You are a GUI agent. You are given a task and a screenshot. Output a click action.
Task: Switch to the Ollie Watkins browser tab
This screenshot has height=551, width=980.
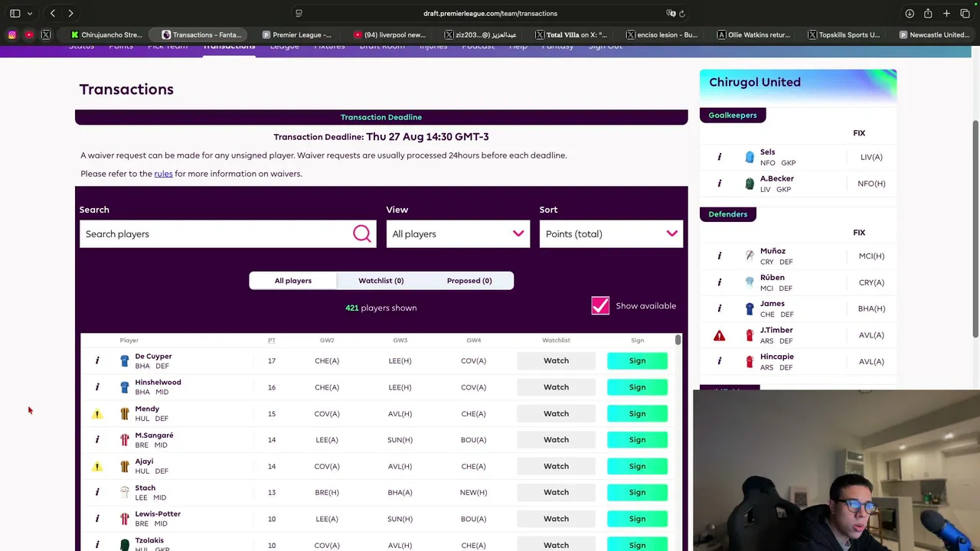pyautogui.click(x=753, y=34)
